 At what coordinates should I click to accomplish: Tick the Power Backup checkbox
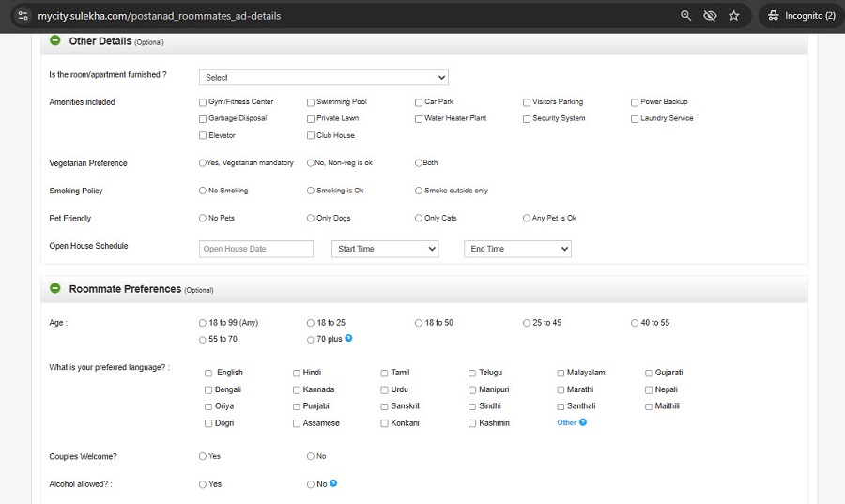(635, 102)
